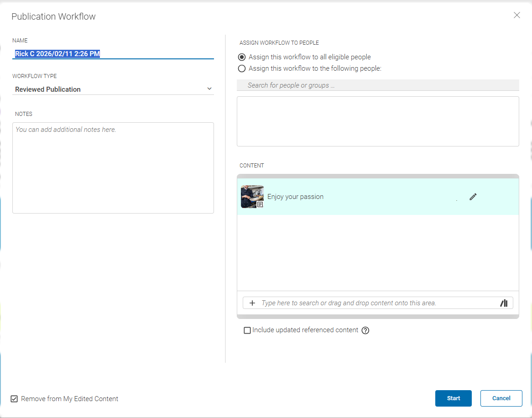This screenshot has height=418, width=532.
Task: Open the help icon next to referenced content option
Action: tap(365, 330)
